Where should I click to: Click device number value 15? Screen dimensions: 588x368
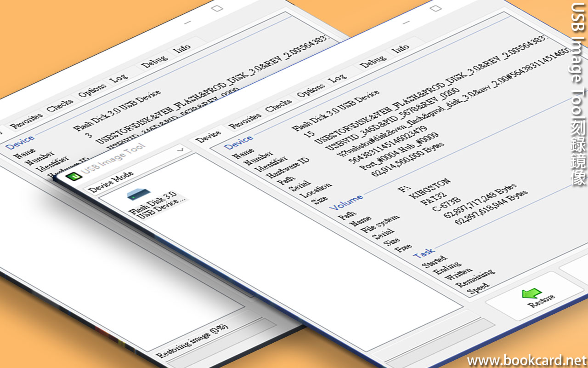click(x=310, y=135)
